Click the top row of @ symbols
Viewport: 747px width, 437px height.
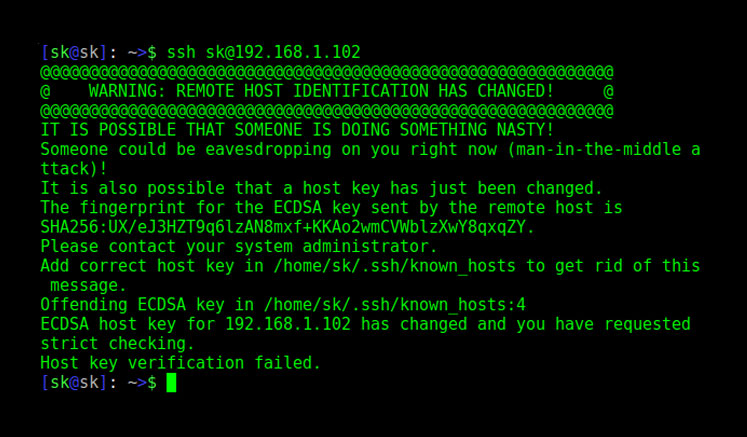[x=327, y=72]
